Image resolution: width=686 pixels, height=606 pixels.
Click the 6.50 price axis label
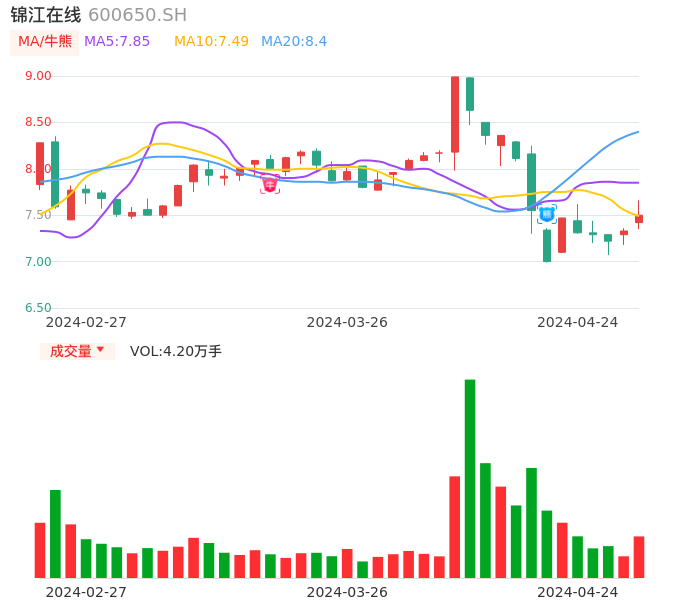click(x=38, y=308)
